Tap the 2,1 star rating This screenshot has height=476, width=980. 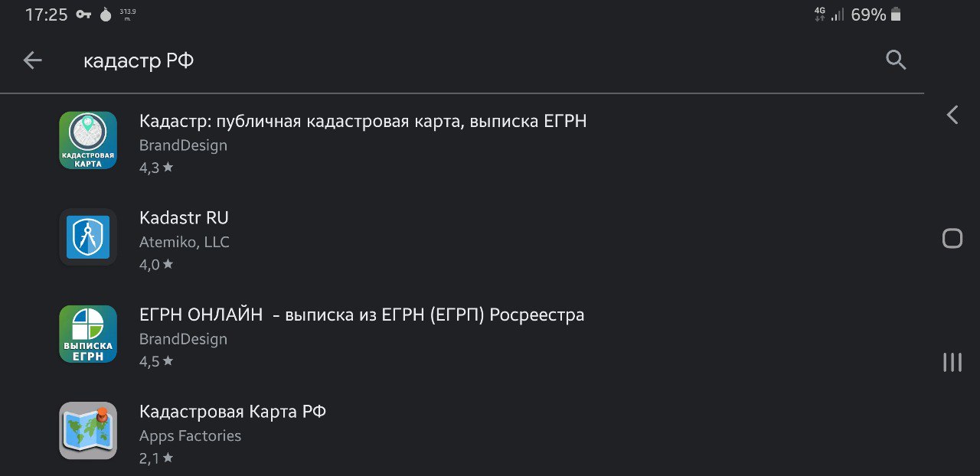click(x=156, y=458)
